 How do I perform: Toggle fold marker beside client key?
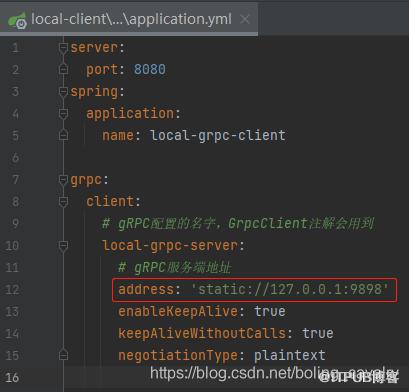click(x=63, y=202)
